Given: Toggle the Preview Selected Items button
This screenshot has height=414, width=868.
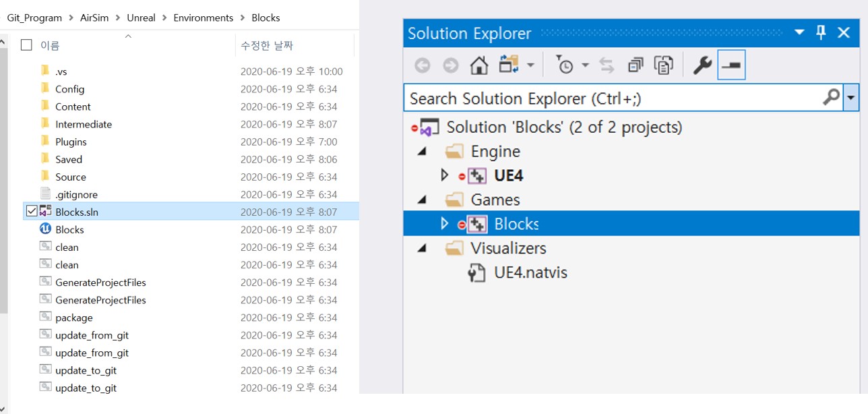Looking at the screenshot, I should tap(731, 65).
